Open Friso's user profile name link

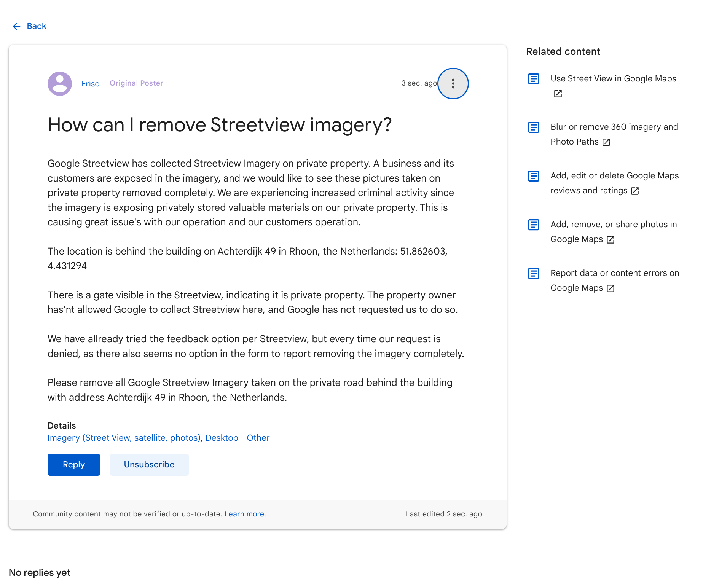pyautogui.click(x=91, y=84)
